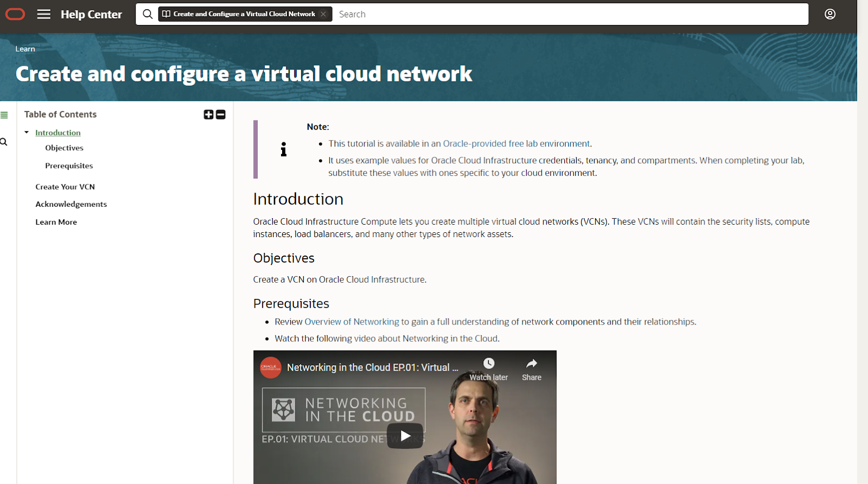Click the search scope chip label

(244, 14)
